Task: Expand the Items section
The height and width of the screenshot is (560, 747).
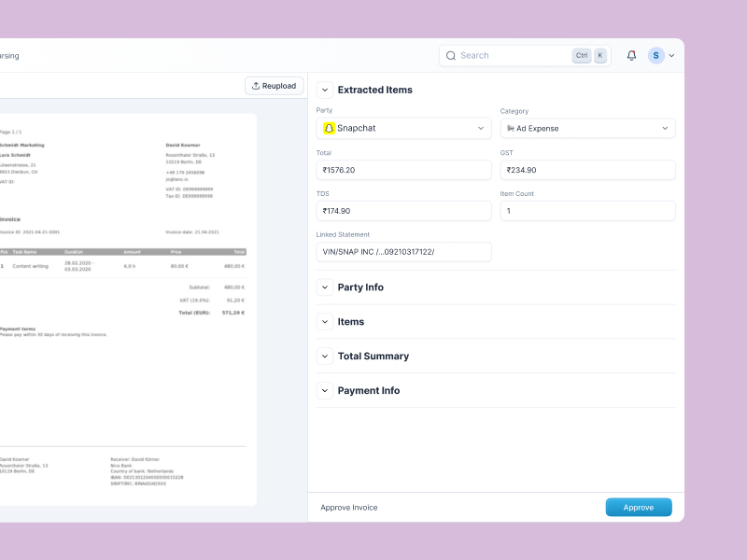Action: click(x=325, y=322)
